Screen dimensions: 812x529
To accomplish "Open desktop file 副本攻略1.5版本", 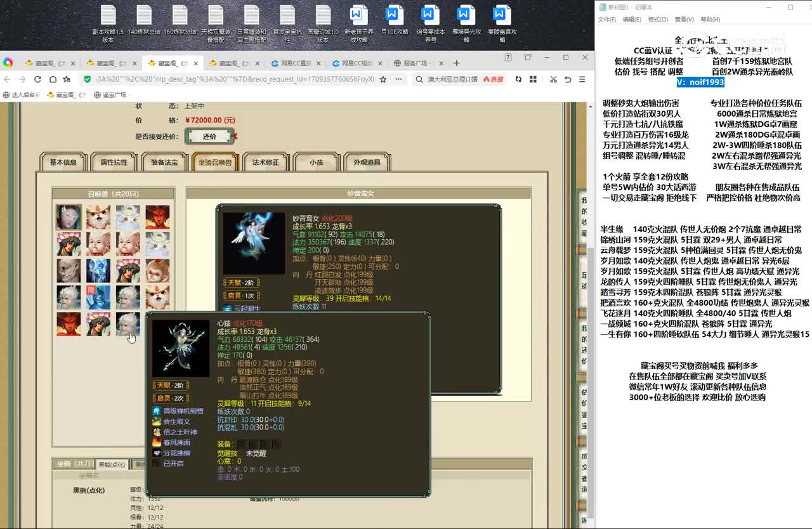I will click(x=108, y=24).
